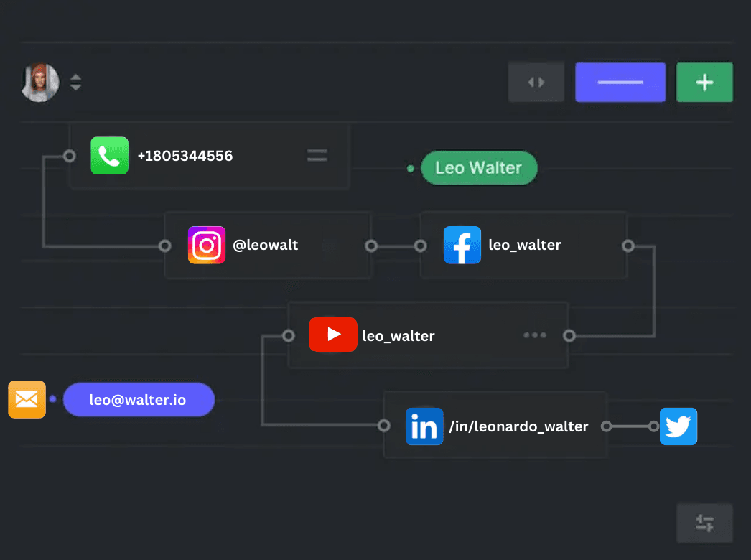Click the green plus add button
Screen dimensions: 751x560
704,83
